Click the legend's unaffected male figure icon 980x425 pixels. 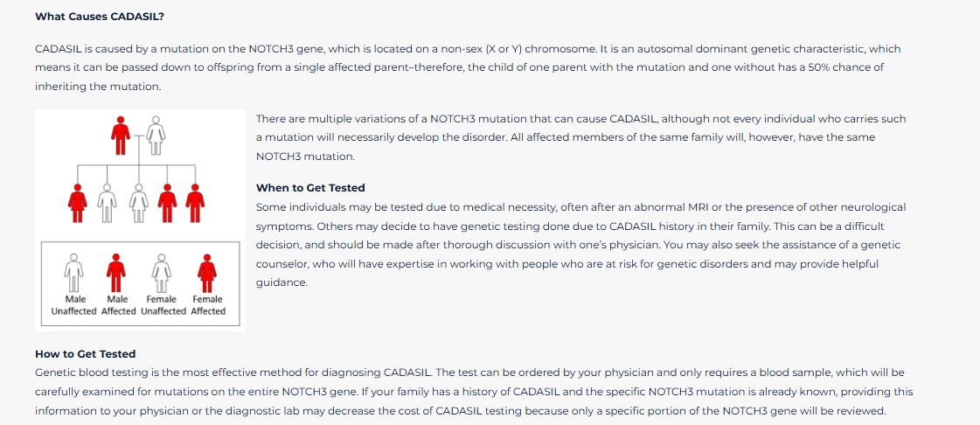pyautogui.click(x=75, y=272)
